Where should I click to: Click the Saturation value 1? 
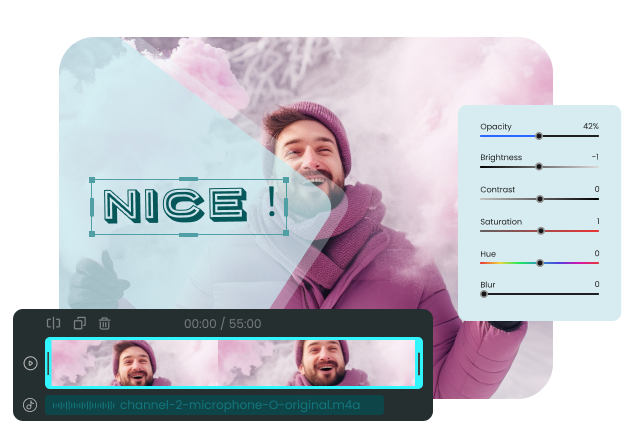[598, 221]
